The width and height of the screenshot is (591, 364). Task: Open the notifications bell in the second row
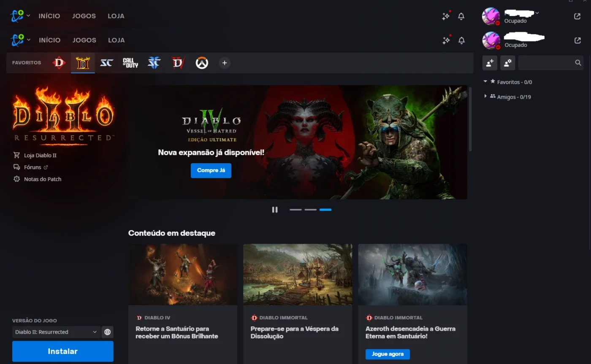point(461,40)
